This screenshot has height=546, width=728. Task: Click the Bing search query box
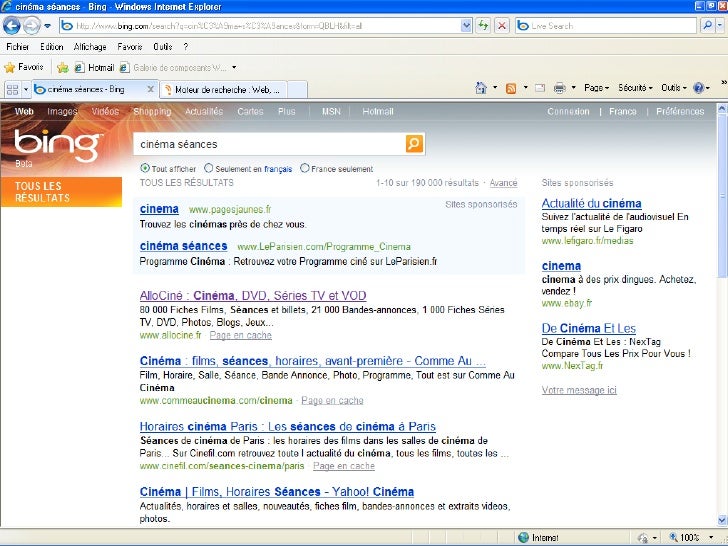(269, 144)
